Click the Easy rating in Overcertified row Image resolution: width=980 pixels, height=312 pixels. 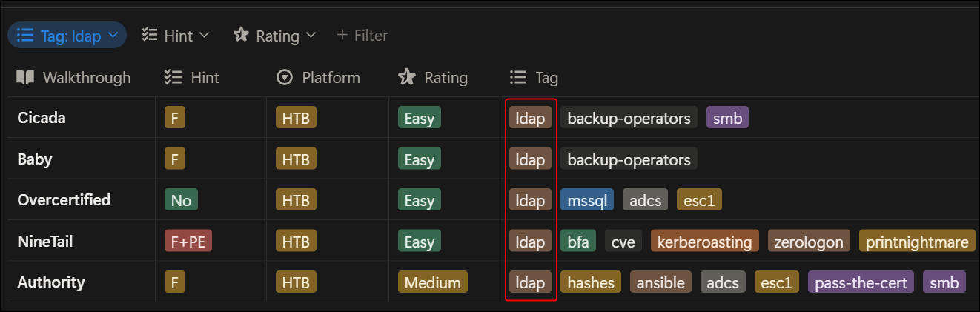pos(420,200)
